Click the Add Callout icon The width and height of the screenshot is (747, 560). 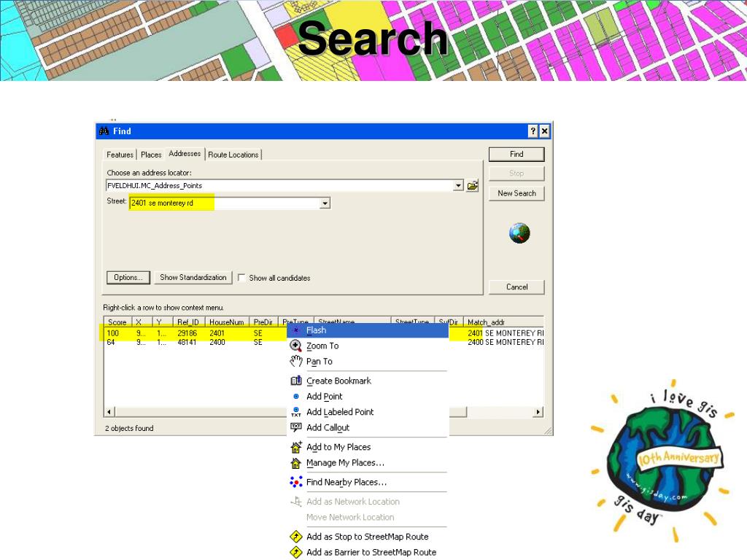click(295, 428)
